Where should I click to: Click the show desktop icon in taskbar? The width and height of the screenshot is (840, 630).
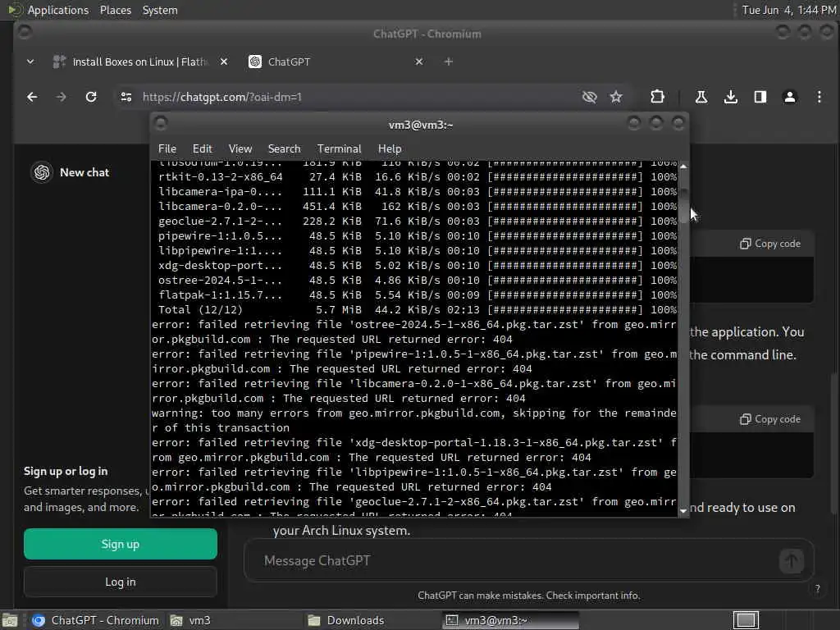coord(10,620)
